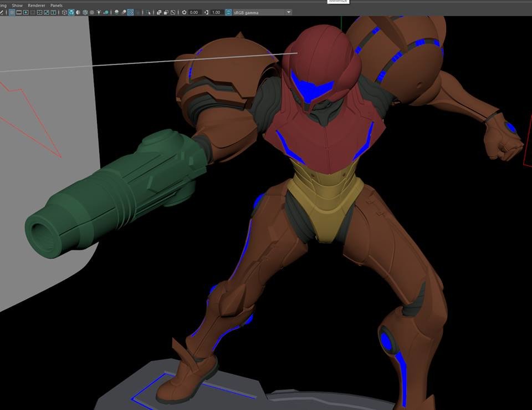The height and width of the screenshot is (410, 532).
Task: Toggle the view transform icon
Action: (229, 12)
